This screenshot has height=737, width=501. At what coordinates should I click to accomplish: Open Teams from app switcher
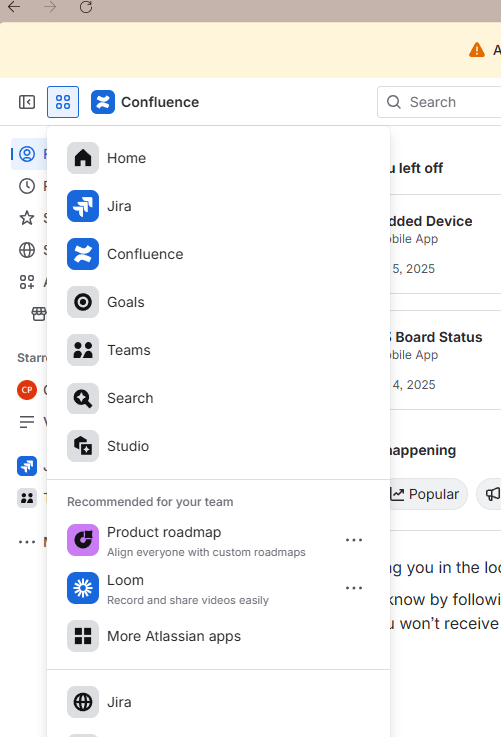point(218,350)
